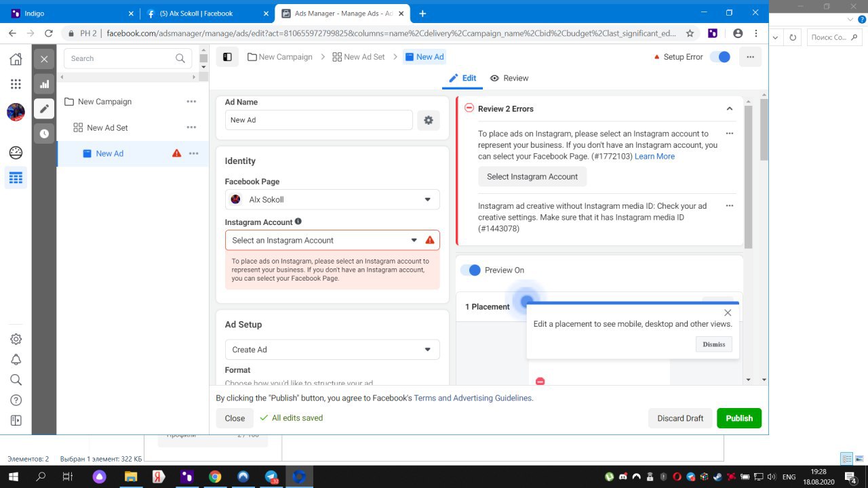Open a new browser tab with the plus button
Viewport: 868px width, 488px height.
point(422,13)
